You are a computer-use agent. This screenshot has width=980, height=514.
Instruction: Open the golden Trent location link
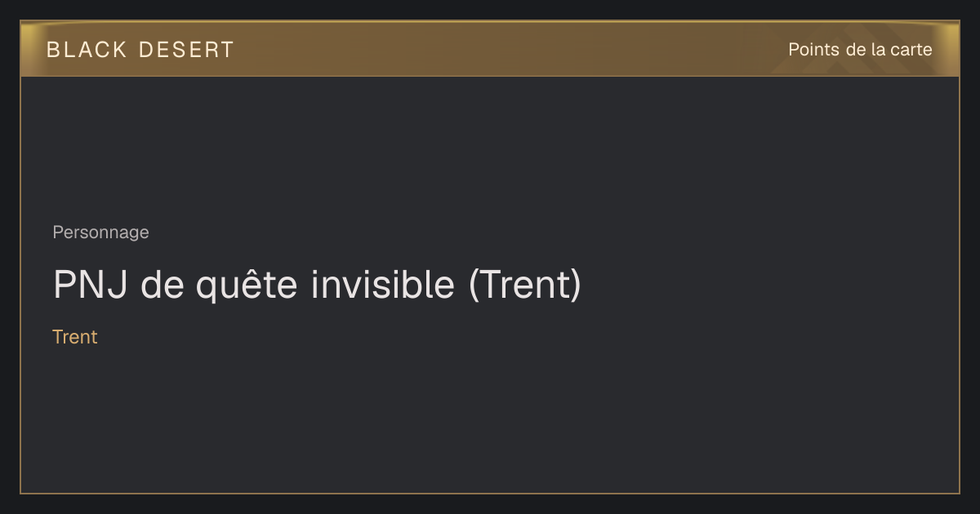tap(75, 337)
